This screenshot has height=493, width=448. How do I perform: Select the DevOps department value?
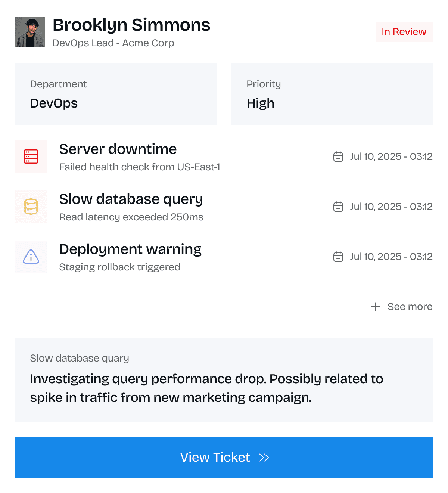pyautogui.click(x=53, y=103)
